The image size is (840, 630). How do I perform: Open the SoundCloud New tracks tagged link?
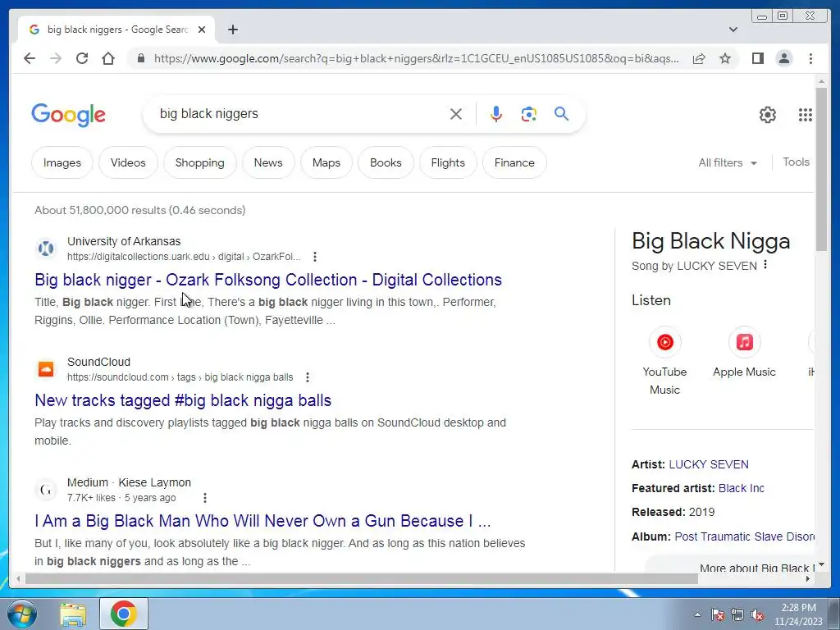click(183, 400)
